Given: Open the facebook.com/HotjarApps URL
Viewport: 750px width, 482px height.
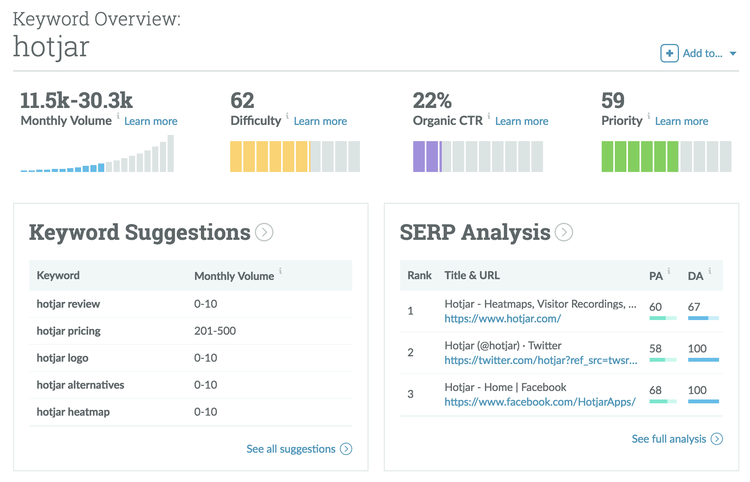Looking at the screenshot, I should point(540,402).
